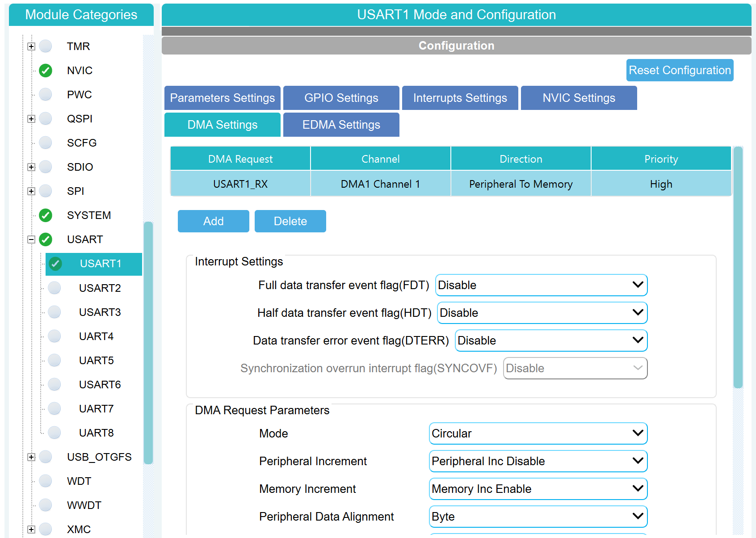Click the Module Categories tree scrollbar thumb
The width and height of the screenshot is (756, 538).
pos(148,343)
